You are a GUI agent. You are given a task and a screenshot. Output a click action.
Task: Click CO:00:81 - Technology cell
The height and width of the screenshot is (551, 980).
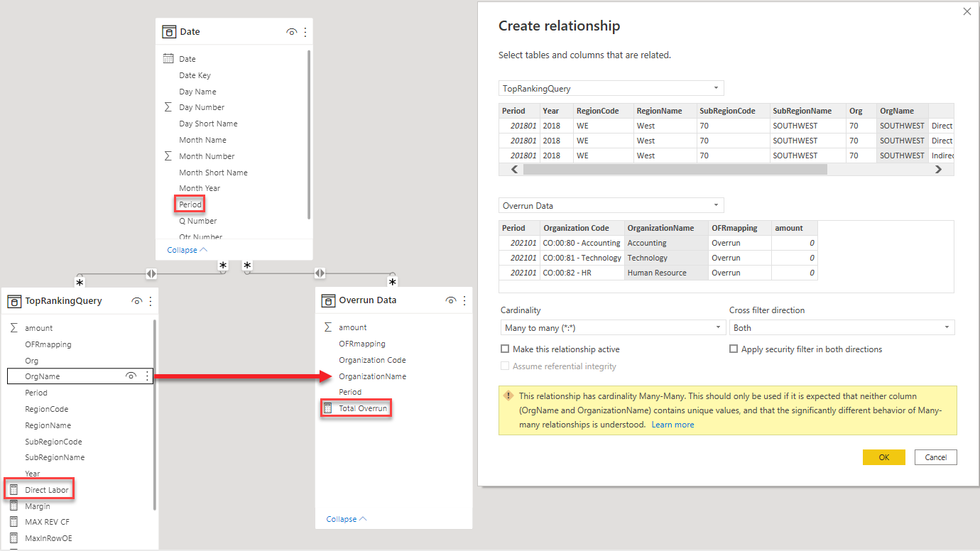point(582,258)
